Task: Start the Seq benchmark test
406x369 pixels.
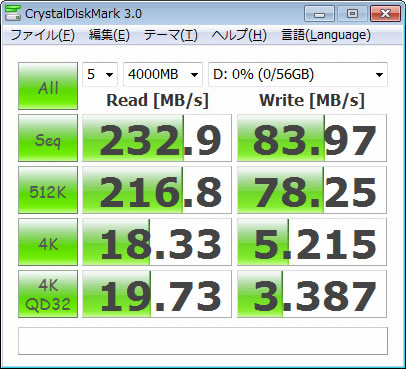Action: (48, 138)
